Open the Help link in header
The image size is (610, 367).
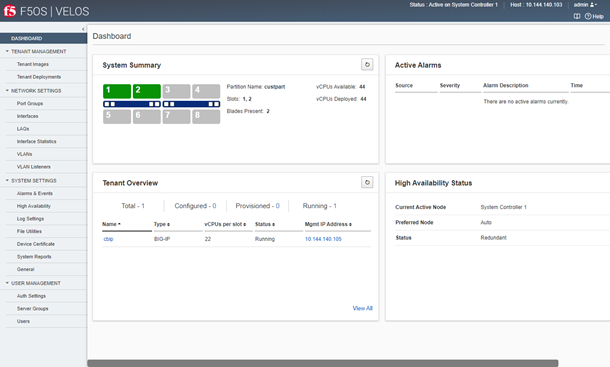click(x=594, y=16)
